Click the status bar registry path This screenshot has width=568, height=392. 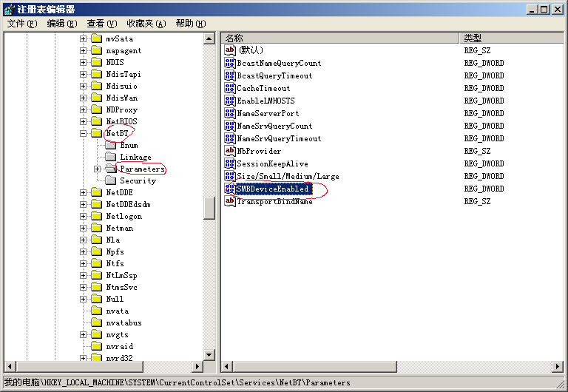pos(177,382)
